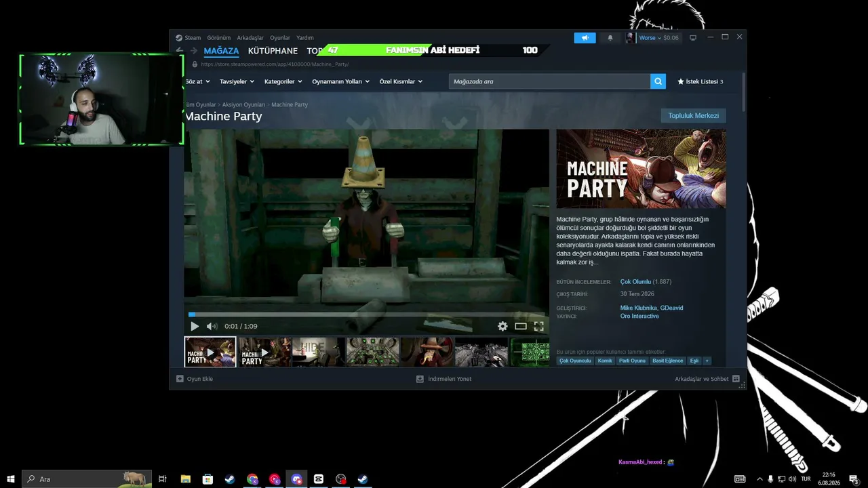The image size is (868, 488).
Task: Click the rightmost Steam icon in the taskbar
Action: click(363, 479)
